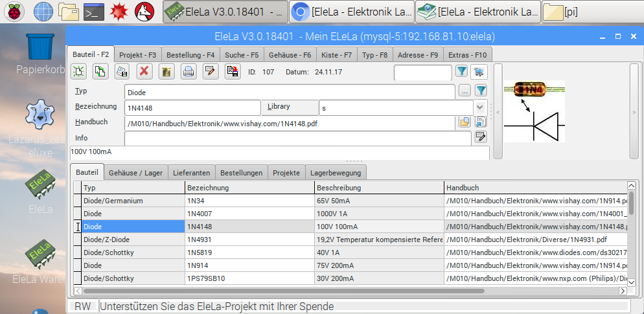Click the Typ input field containing Diode
Screen dimensions: 644x314
pos(290,92)
